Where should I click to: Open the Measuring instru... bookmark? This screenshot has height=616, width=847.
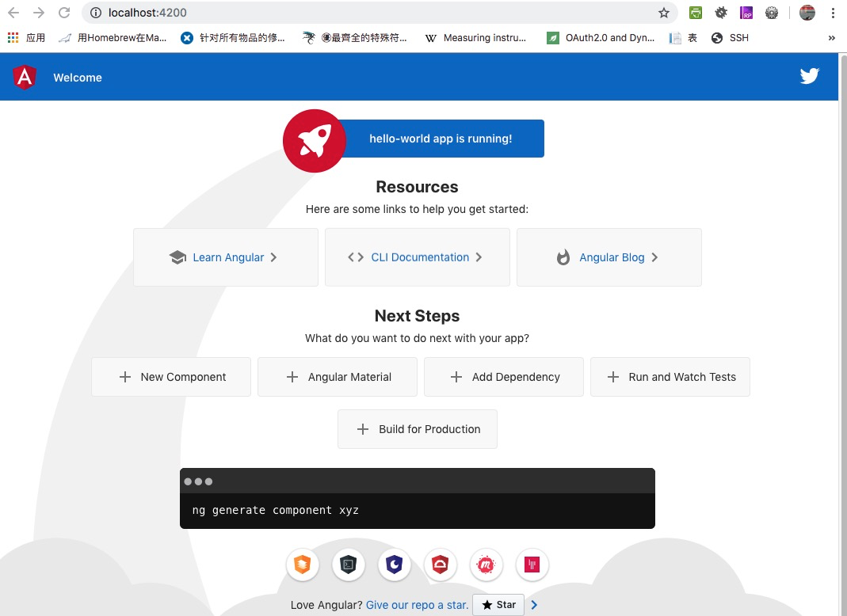(x=476, y=38)
